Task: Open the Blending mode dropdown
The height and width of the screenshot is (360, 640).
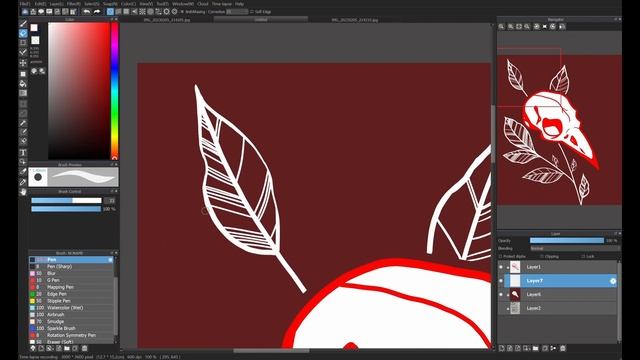Action: (575, 248)
